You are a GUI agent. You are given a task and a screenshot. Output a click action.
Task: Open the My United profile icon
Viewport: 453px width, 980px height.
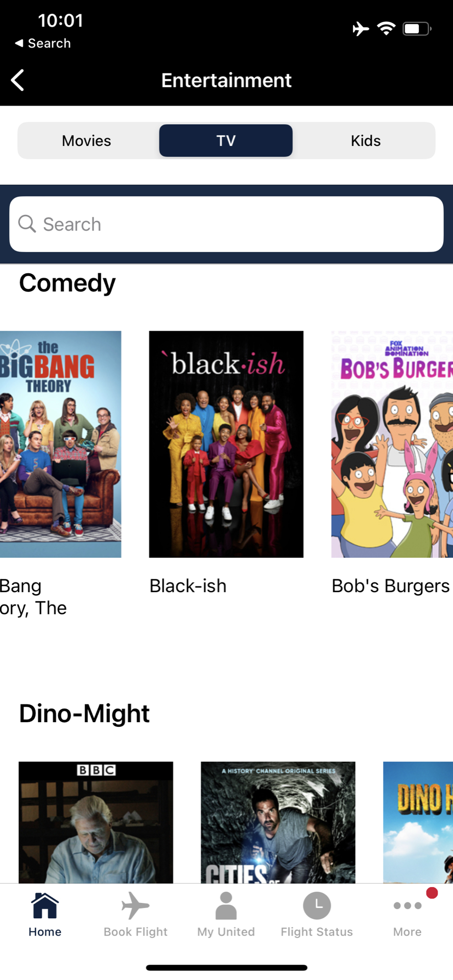tap(226, 905)
